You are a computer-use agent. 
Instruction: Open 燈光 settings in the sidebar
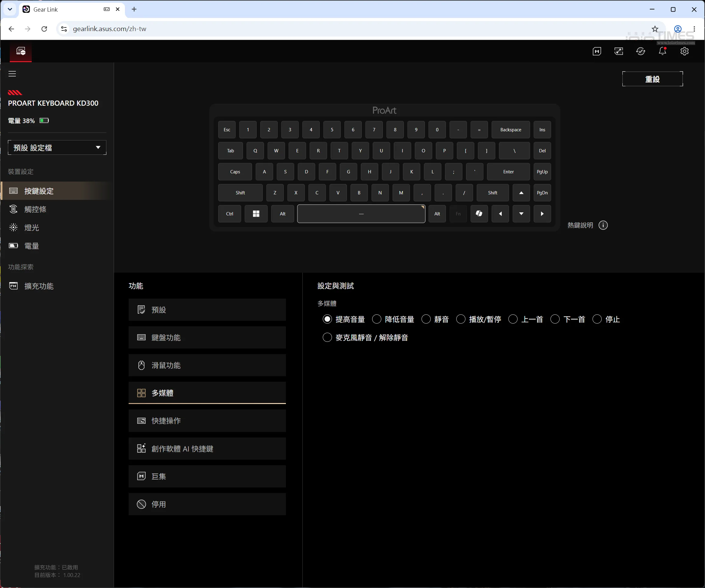pos(57,228)
